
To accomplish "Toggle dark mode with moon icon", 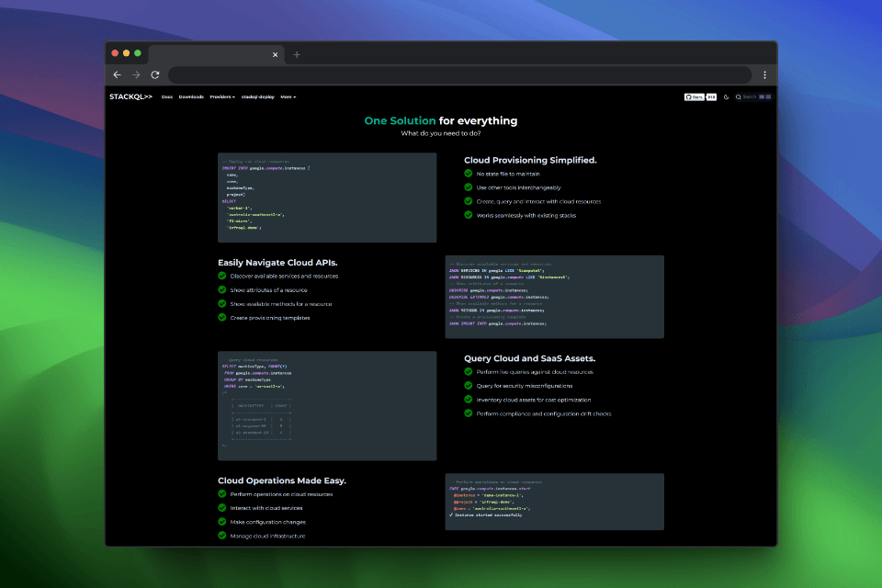I will pyautogui.click(x=726, y=96).
